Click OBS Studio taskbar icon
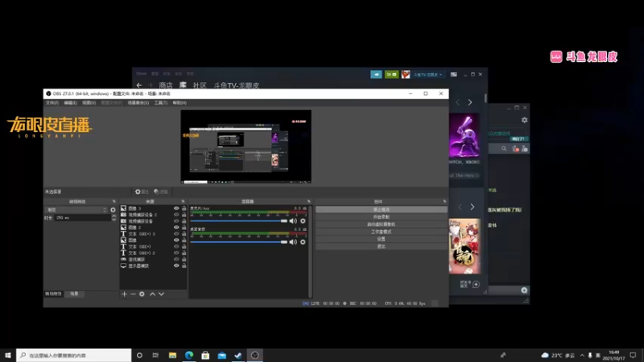 pos(254,355)
